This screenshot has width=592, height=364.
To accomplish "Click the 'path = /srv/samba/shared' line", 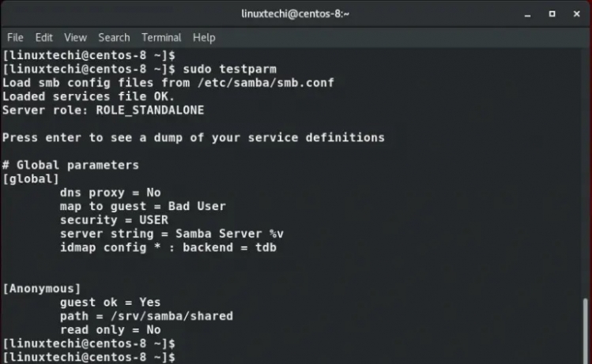I will pos(146,316).
